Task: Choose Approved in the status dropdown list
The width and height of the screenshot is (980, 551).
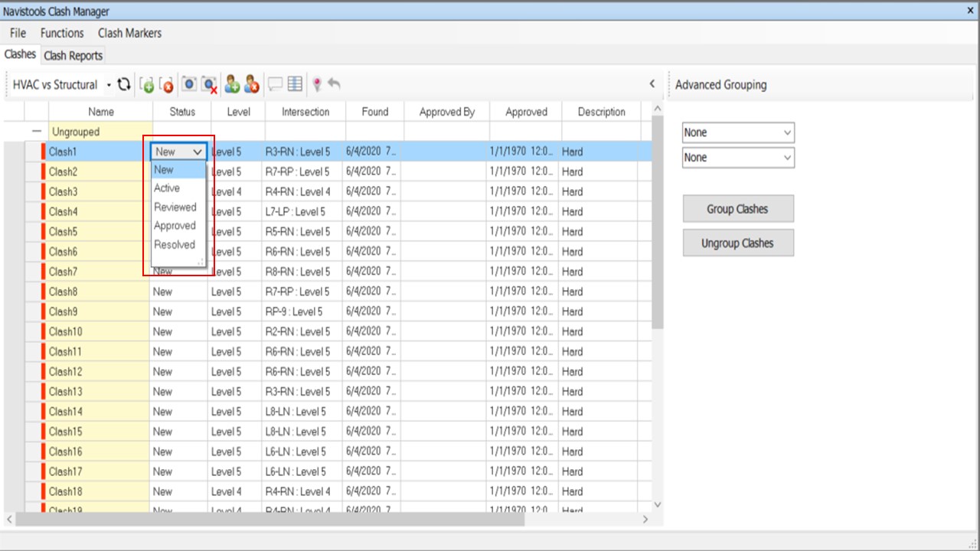Action: (x=178, y=226)
